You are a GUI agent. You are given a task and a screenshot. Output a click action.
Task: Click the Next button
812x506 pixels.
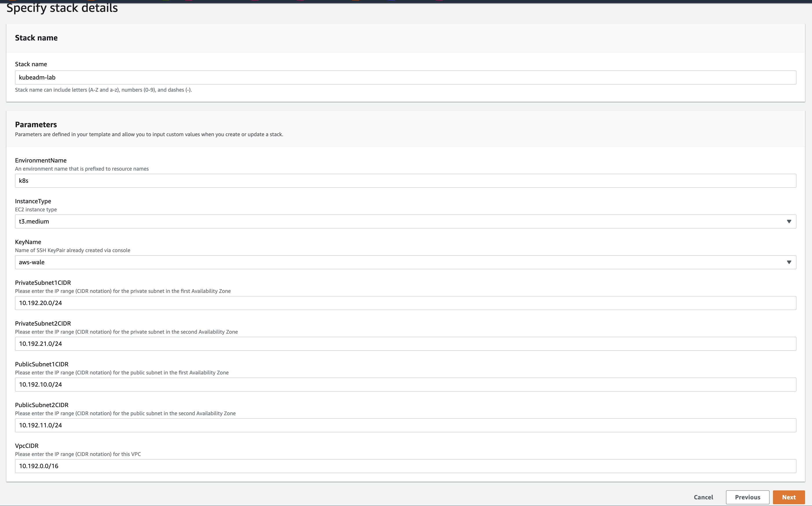click(789, 497)
